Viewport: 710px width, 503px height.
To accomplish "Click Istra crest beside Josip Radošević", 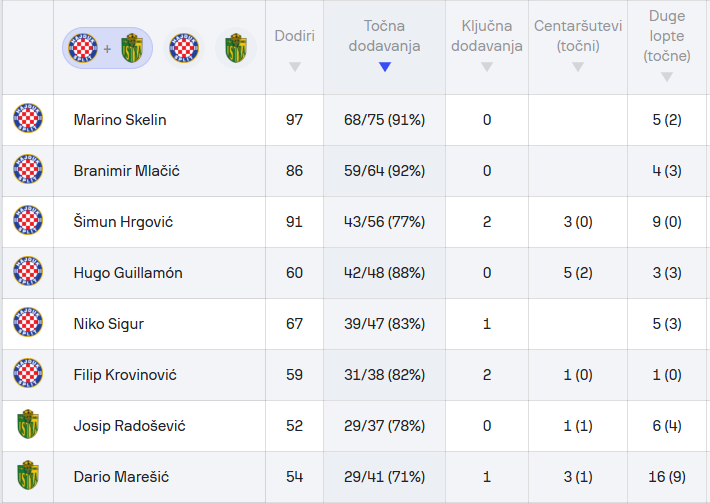I will (x=27, y=426).
